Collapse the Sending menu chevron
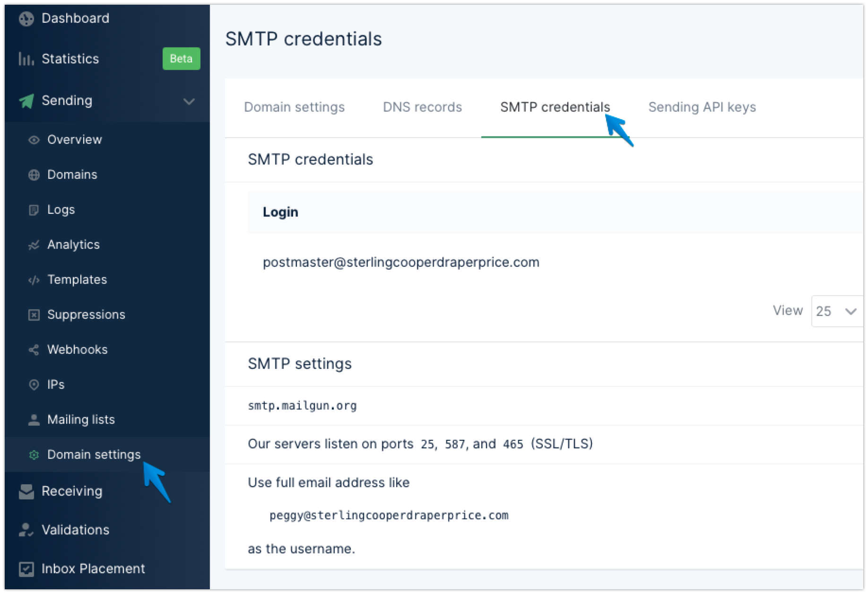The width and height of the screenshot is (868, 594). [x=189, y=101]
